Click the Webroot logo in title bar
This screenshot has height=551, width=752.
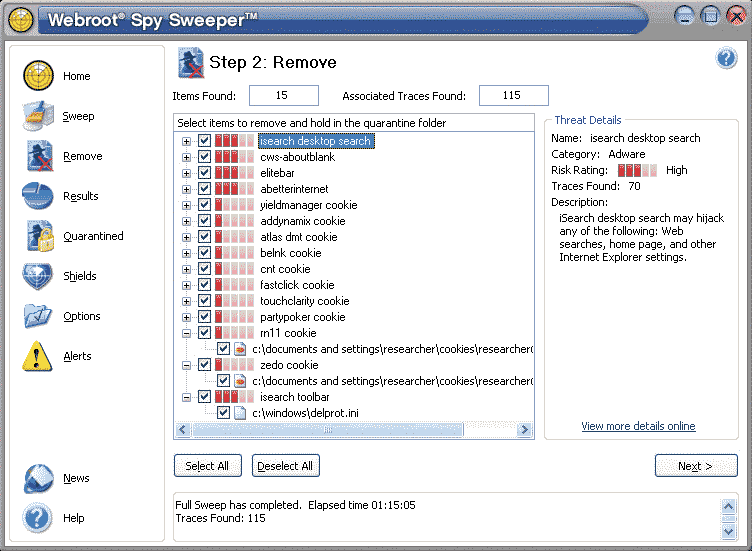[x=21, y=20]
